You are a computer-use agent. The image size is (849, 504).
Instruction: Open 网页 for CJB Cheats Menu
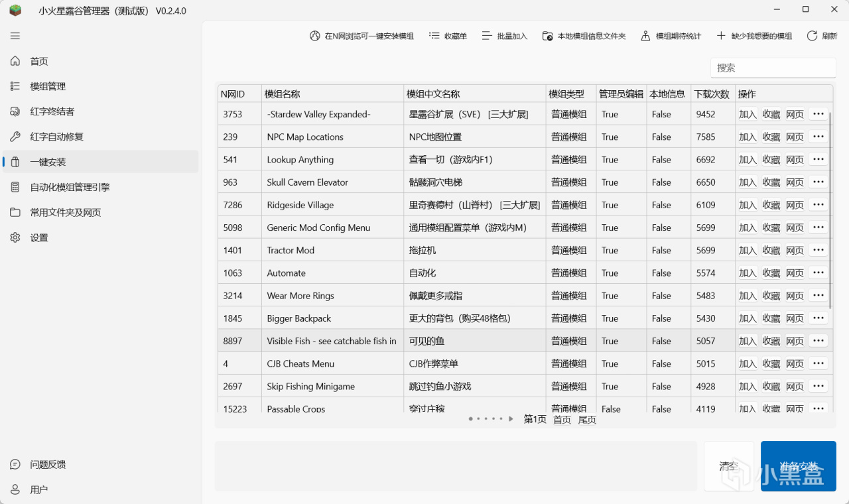point(795,363)
